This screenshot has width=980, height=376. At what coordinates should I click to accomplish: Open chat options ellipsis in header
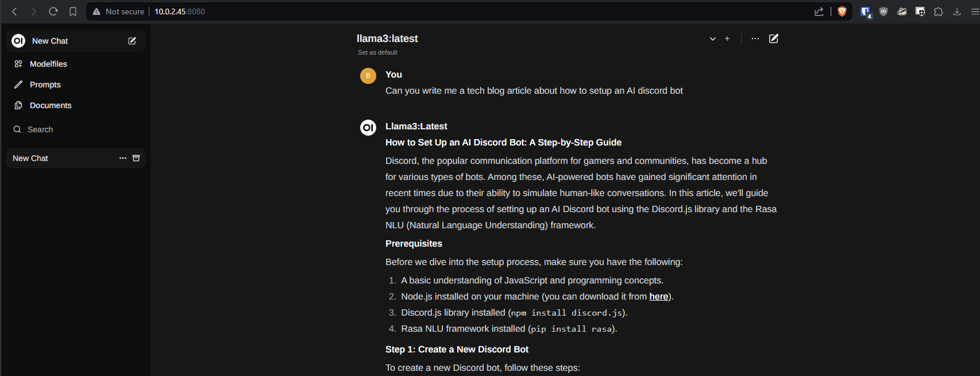tap(755, 39)
